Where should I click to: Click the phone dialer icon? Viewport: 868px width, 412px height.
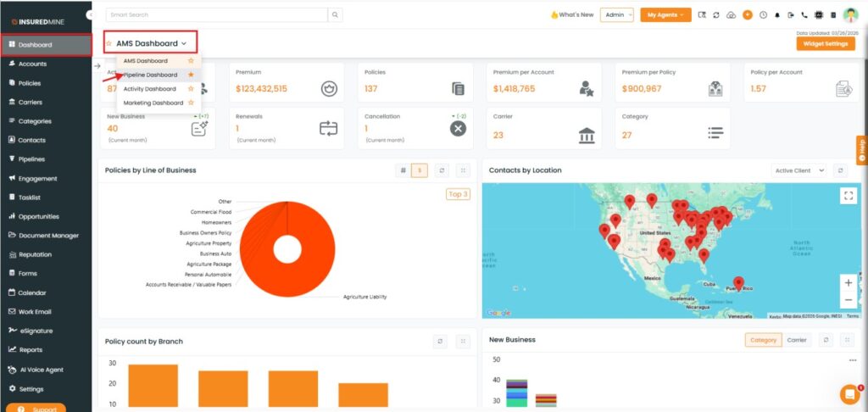click(804, 15)
